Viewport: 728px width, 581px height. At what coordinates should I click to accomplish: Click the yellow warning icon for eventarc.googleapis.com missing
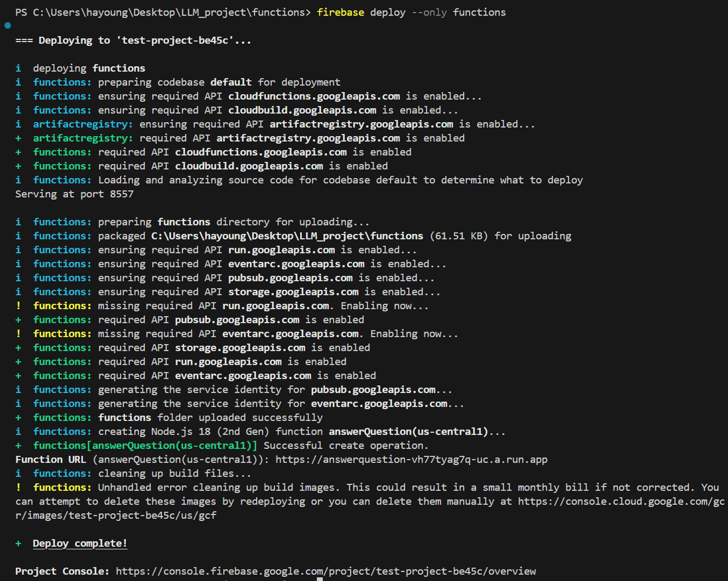(x=18, y=334)
